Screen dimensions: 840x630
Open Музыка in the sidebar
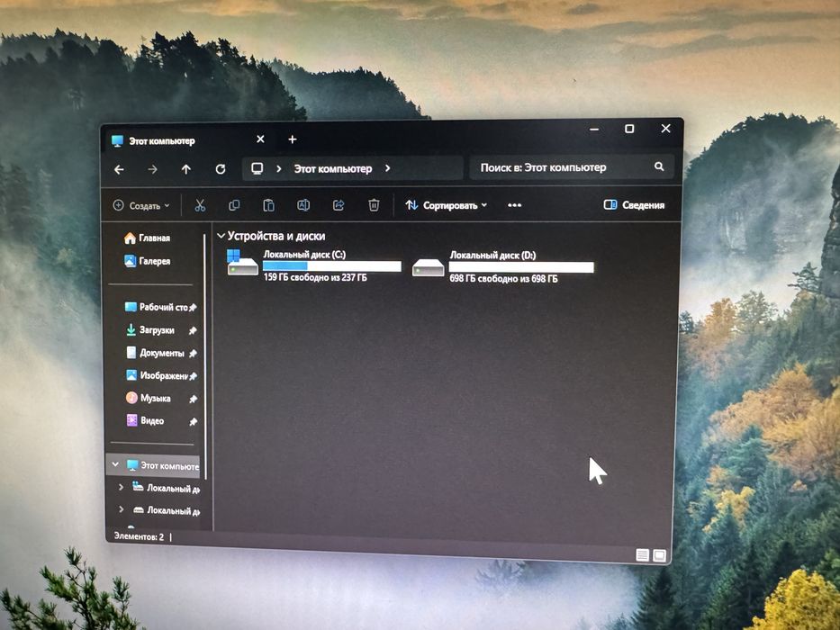coord(149,398)
